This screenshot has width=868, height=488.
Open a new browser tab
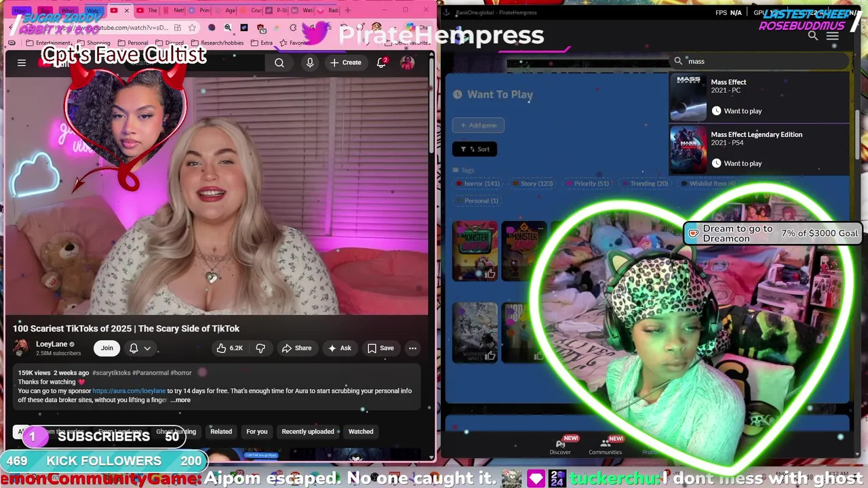pyautogui.click(x=348, y=10)
